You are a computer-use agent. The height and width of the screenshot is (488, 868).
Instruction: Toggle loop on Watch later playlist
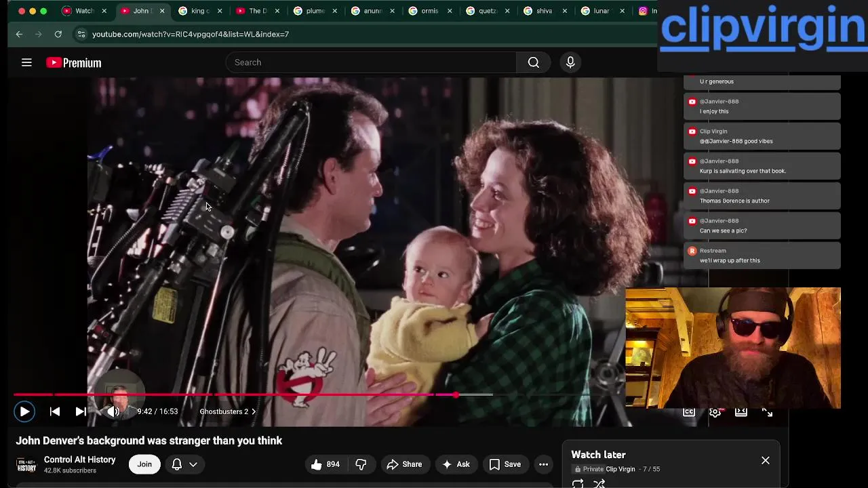click(578, 483)
